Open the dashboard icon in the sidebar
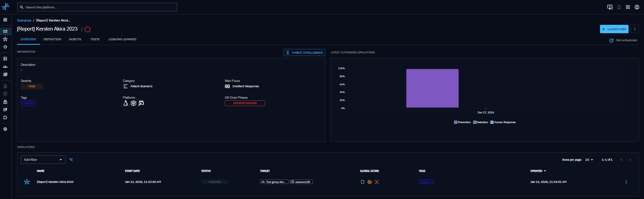Screen dimensions: 644x199 point(5,20)
